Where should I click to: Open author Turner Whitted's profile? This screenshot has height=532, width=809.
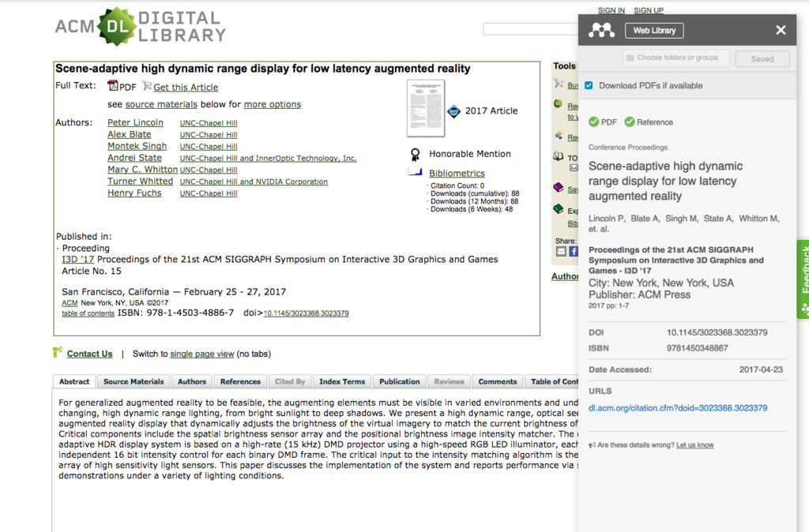[141, 182]
